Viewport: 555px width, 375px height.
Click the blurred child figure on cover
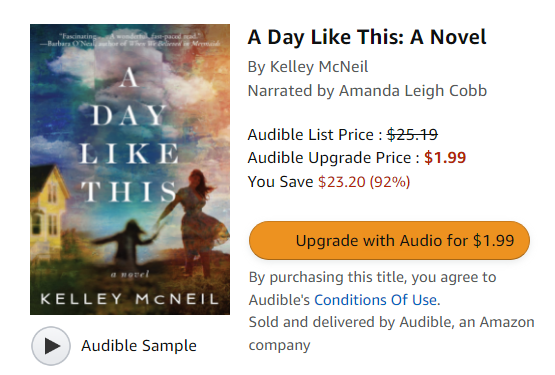[129, 246]
